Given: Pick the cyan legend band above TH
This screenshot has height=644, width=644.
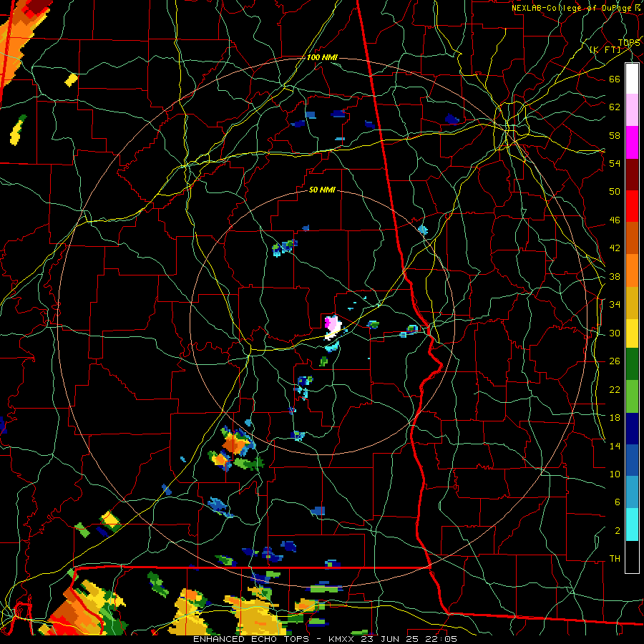Looking at the screenshot, I should (632, 525).
